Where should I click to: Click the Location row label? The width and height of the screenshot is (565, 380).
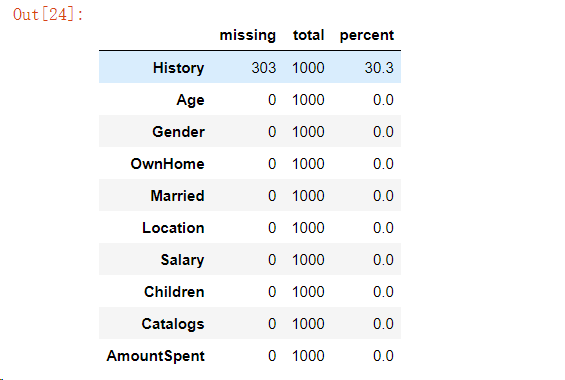coord(173,228)
